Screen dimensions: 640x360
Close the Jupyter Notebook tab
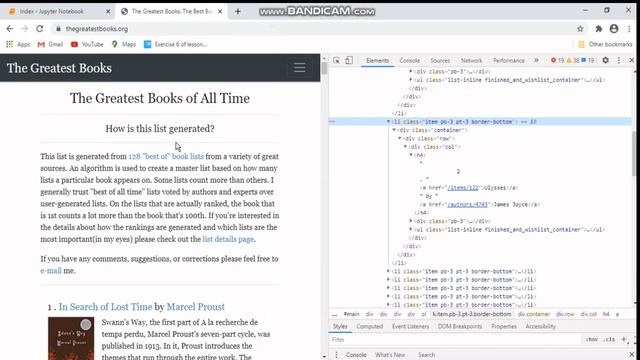(x=108, y=11)
